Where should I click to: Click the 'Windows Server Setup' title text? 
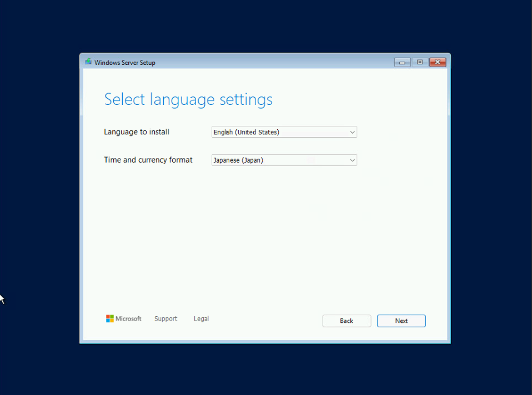click(125, 63)
